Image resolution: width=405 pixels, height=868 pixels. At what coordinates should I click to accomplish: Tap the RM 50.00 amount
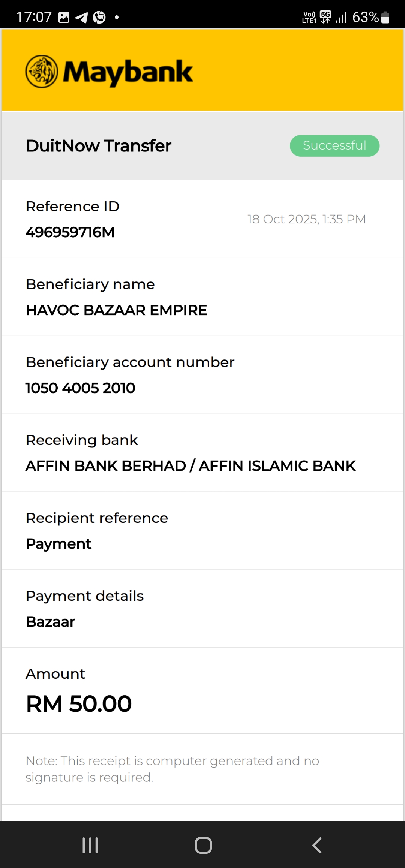(x=79, y=703)
